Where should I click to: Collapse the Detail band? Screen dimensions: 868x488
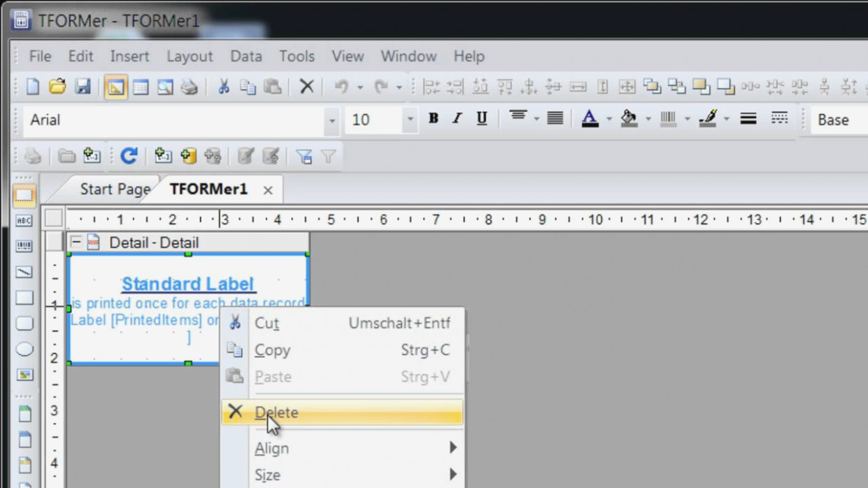tap(76, 243)
